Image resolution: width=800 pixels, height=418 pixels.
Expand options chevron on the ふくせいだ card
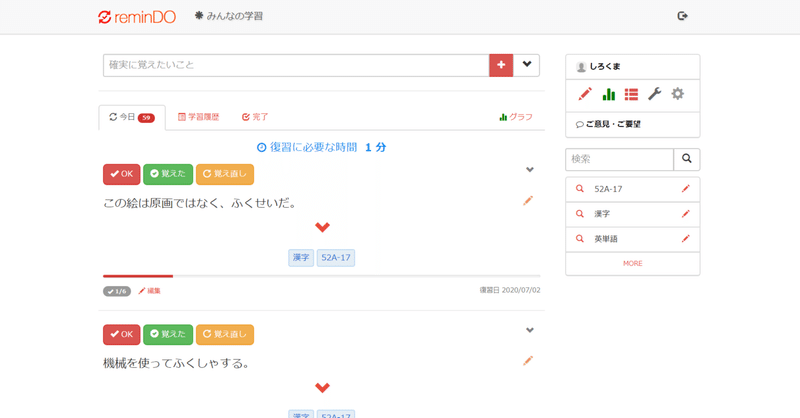pyautogui.click(x=530, y=169)
